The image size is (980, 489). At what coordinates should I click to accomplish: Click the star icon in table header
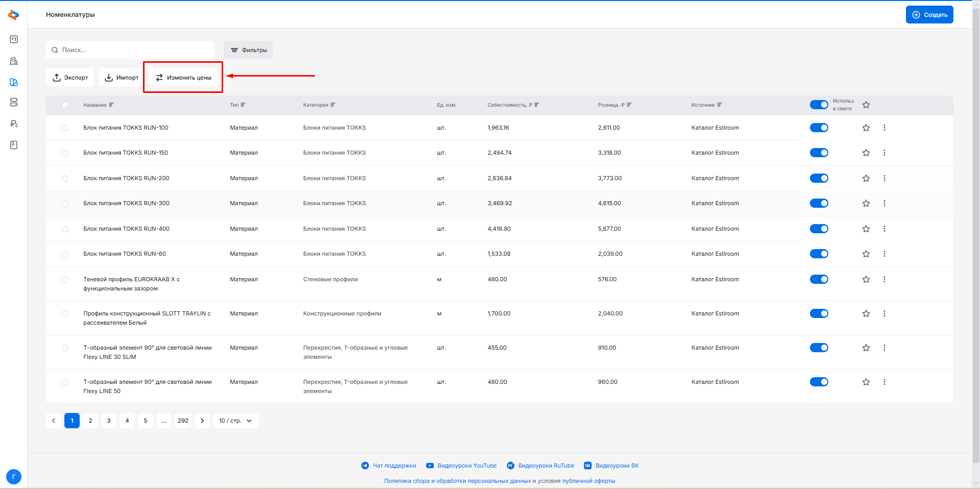(866, 105)
